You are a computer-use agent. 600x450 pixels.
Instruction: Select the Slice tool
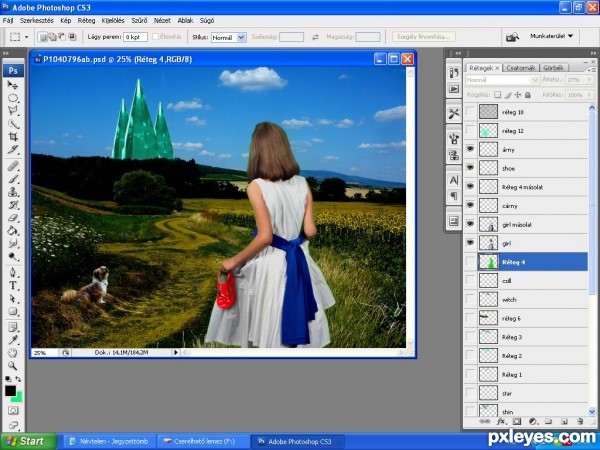pos(13,150)
